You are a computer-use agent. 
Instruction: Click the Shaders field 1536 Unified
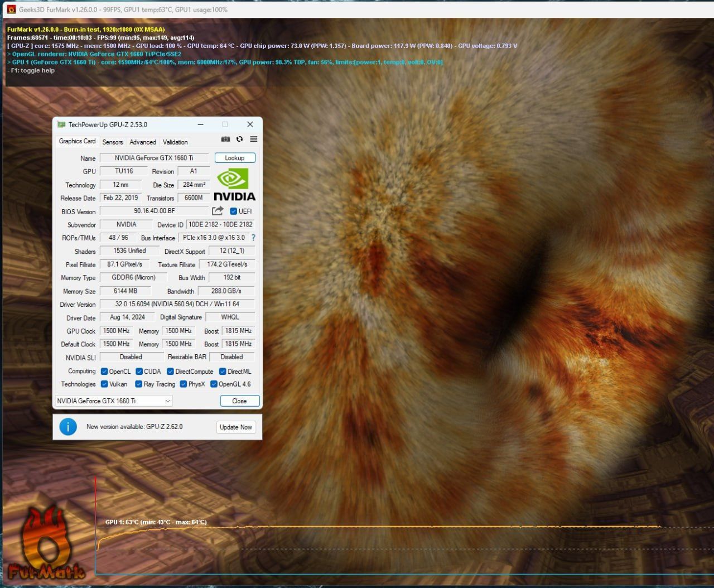(129, 251)
